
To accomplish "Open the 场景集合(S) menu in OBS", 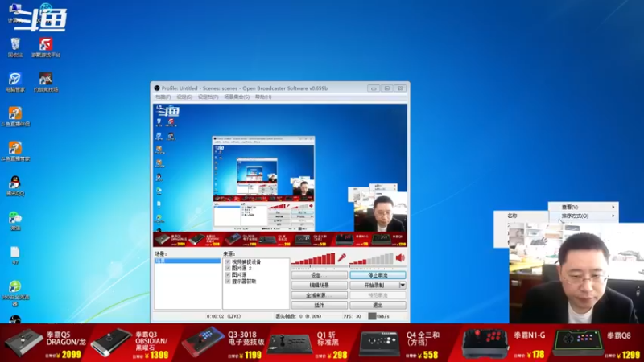I will pyautogui.click(x=237, y=97).
